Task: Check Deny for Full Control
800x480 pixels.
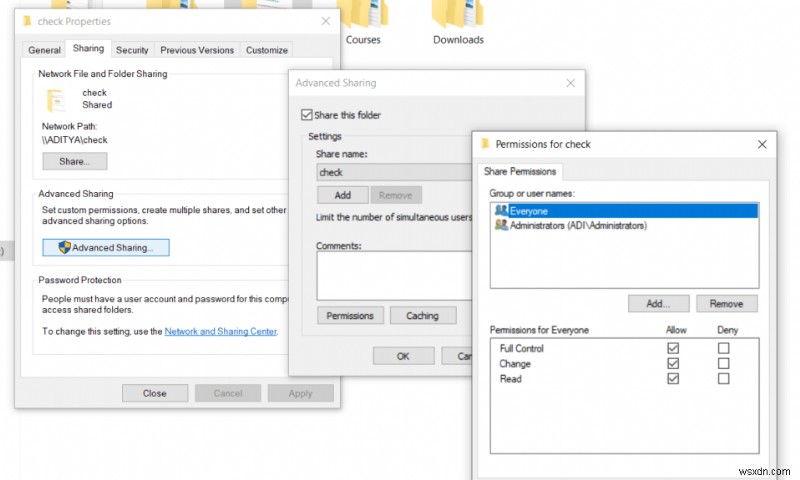Action: point(723,348)
